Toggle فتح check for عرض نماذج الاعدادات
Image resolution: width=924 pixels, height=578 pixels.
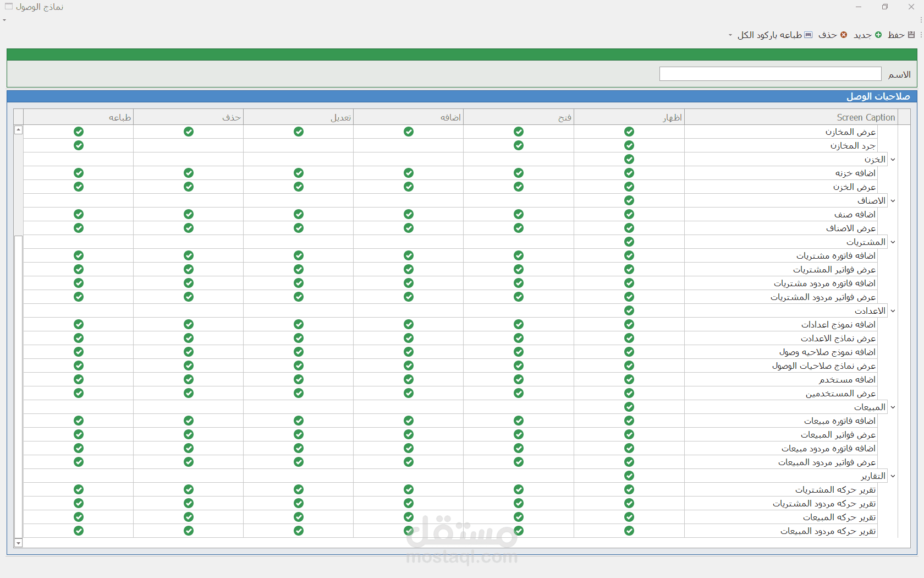coord(519,338)
